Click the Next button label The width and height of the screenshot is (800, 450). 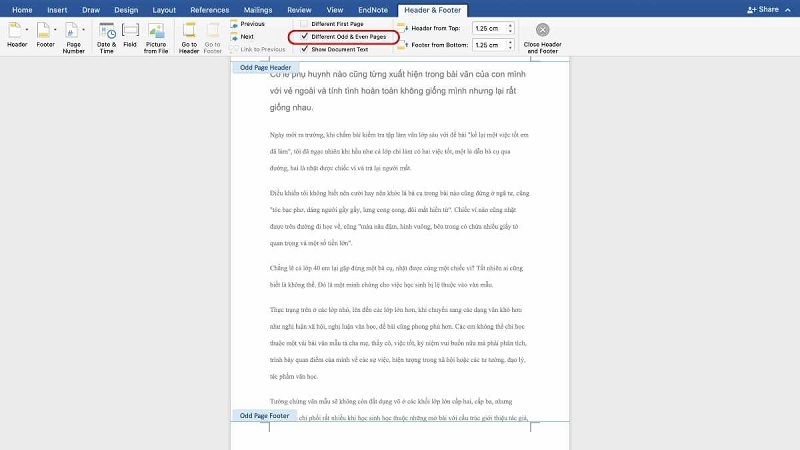[247, 37]
